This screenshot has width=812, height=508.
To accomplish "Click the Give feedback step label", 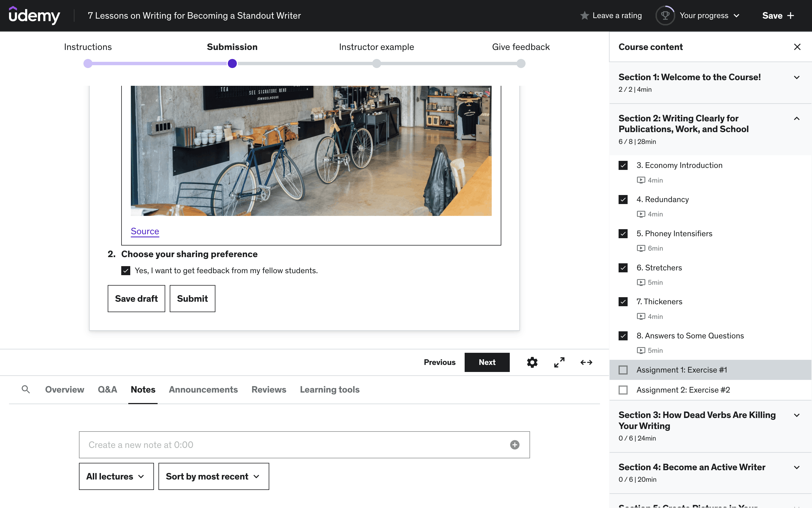I will (521, 47).
